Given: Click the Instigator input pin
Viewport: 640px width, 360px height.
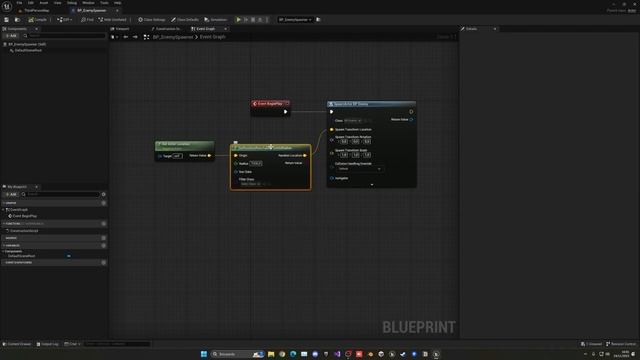Looking at the screenshot, I should click(331, 178).
